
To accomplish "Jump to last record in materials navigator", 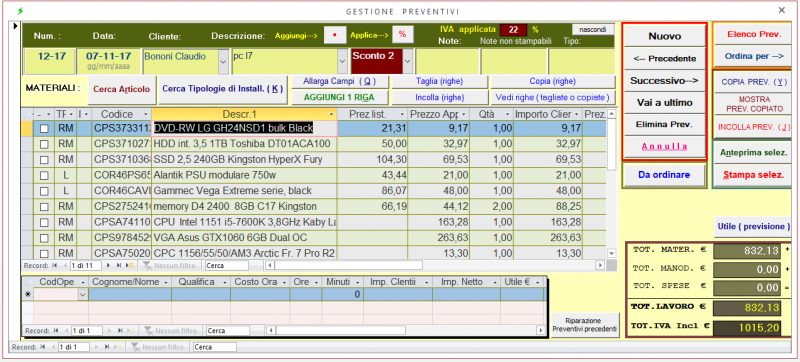I will tap(119, 266).
